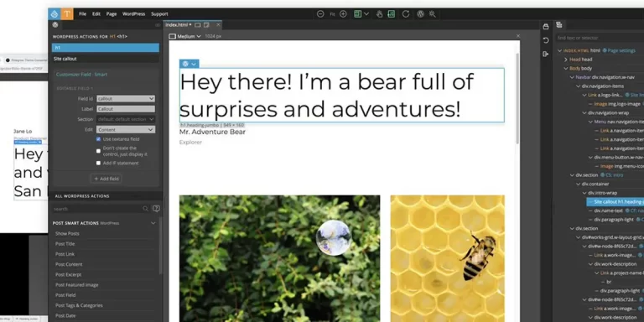644x322 pixels.
Task: Click the Fit zoom button
Action: (332, 14)
